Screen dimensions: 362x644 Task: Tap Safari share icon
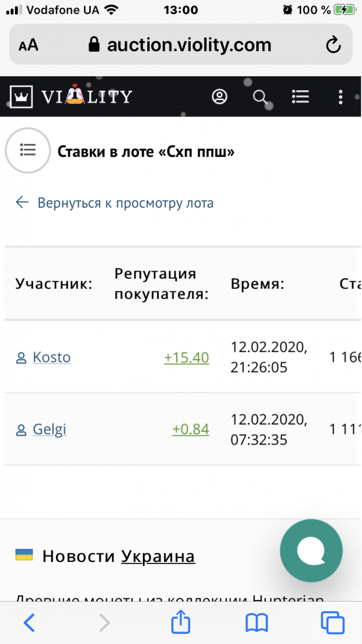tap(181, 623)
